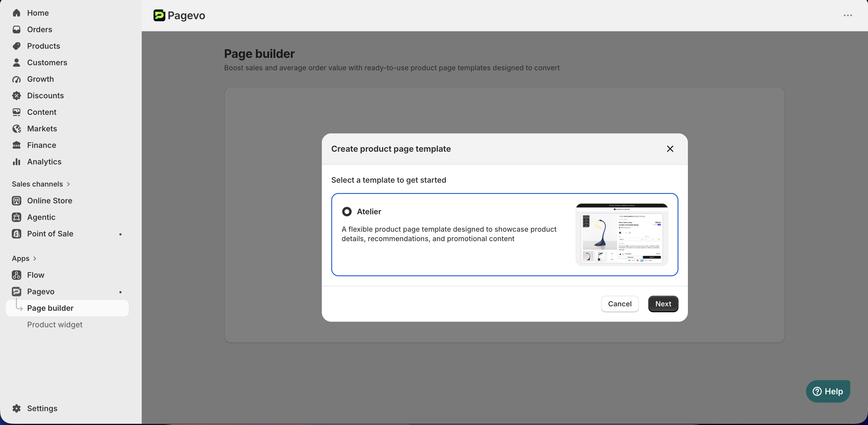Image resolution: width=868 pixels, height=425 pixels.
Task: Open the Flow app icon
Action: [17, 275]
